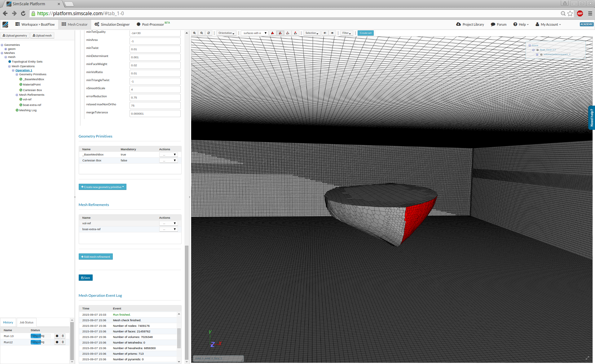
Task: Open the Post-Processor with the gear icon
Action: (139, 24)
